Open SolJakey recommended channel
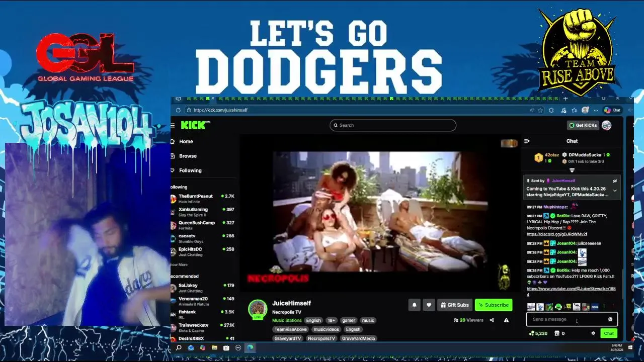The width and height of the screenshot is (644, 362). click(202, 288)
